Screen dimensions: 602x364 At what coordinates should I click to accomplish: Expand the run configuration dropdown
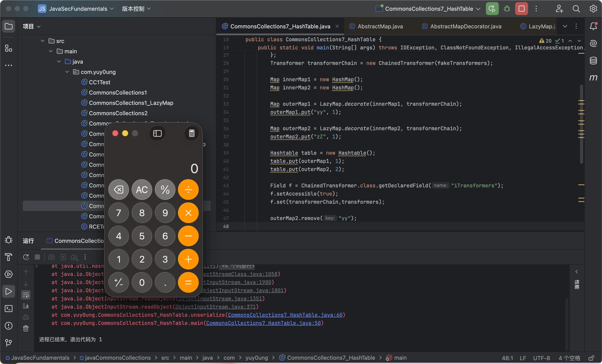click(478, 9)
